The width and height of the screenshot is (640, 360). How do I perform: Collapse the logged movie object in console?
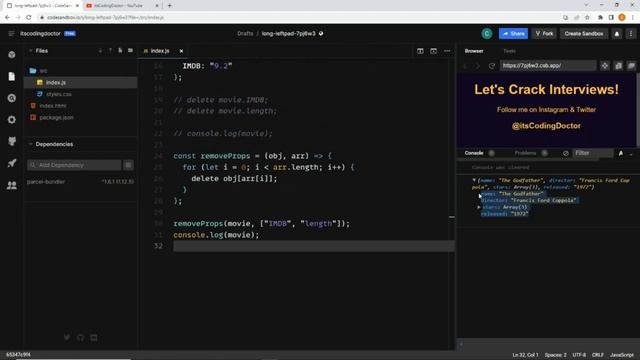(x=474, y=180)
